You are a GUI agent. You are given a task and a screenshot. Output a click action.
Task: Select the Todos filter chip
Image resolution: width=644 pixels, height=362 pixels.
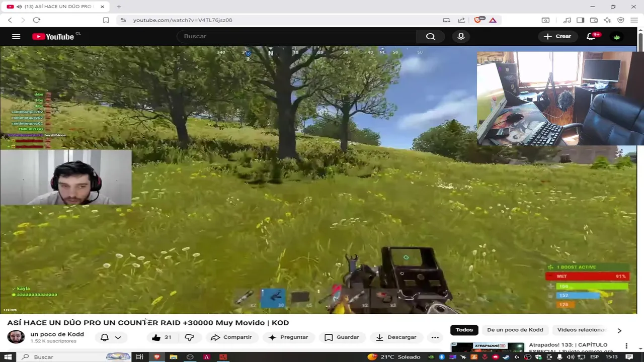[464, 330]
